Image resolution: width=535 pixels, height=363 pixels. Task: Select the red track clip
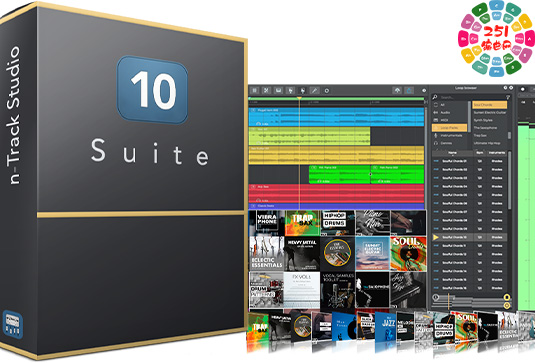coord(336,194)
